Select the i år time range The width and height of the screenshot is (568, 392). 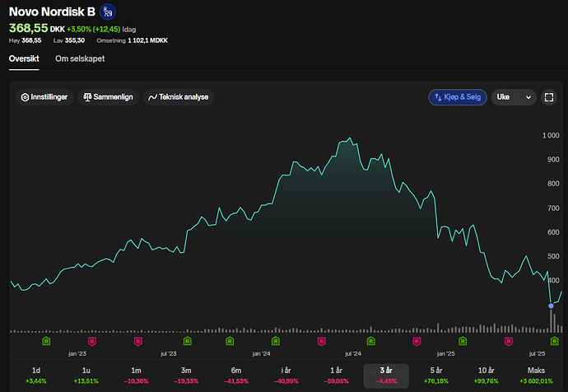(286, 376)
